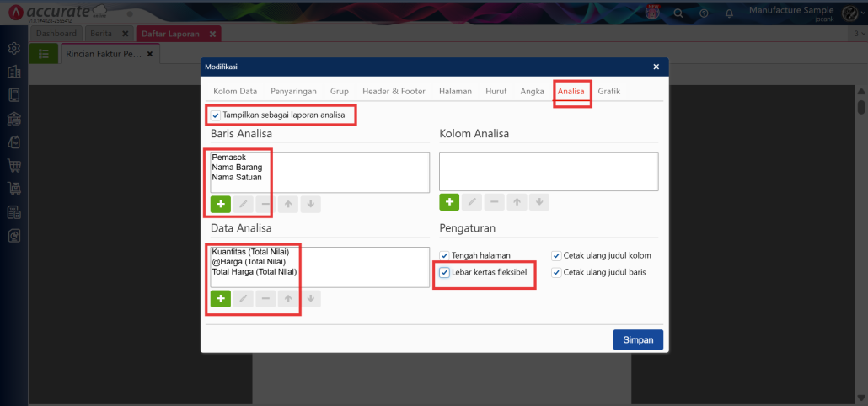868x406 pixels.
Task: Open the notifications bell in the header
Action: click(729, 13)
